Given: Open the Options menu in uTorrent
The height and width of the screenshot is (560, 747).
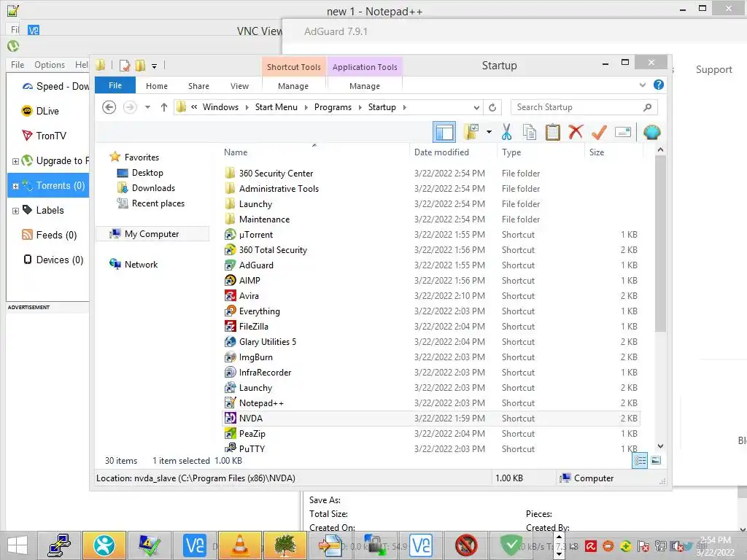Looking at the screenshot, I should click(x=50, y=65).
